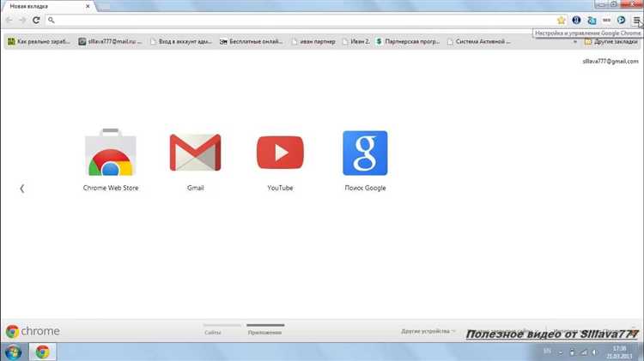Go back with the back arrow
Image resolution: width=644 pixels, height=361 pixels.
click(9, 20)
